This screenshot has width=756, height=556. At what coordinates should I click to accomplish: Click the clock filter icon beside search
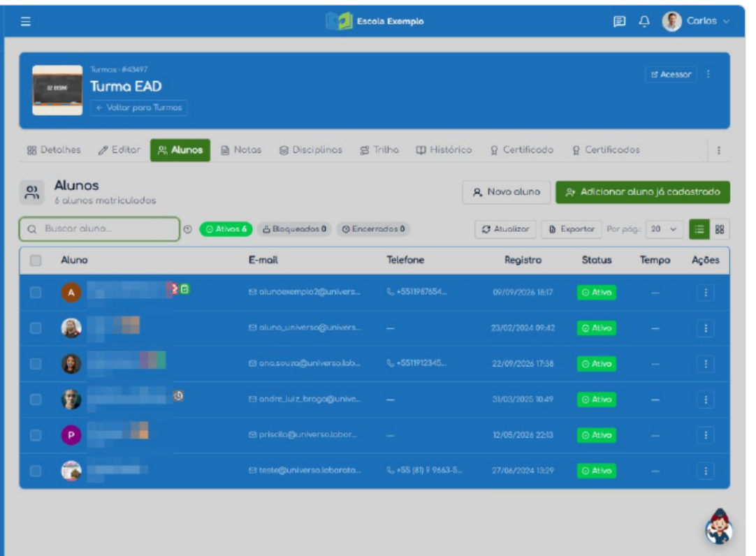(187, 229)
